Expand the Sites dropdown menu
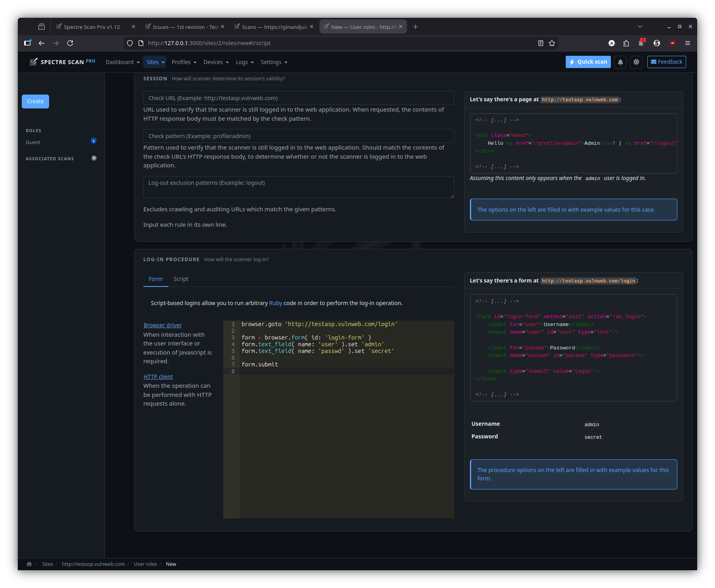Viewport: 715px width, 588px height. (155, 62)
